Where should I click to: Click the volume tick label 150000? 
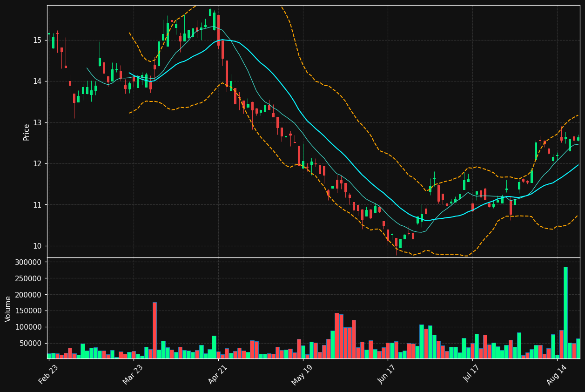pos(29,311)
